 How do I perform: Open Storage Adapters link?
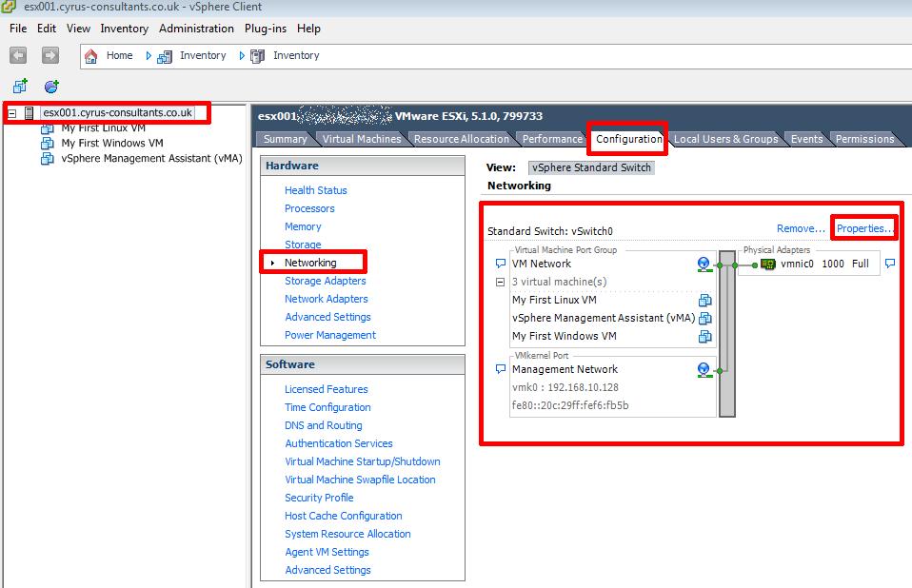tap(326, 281)
